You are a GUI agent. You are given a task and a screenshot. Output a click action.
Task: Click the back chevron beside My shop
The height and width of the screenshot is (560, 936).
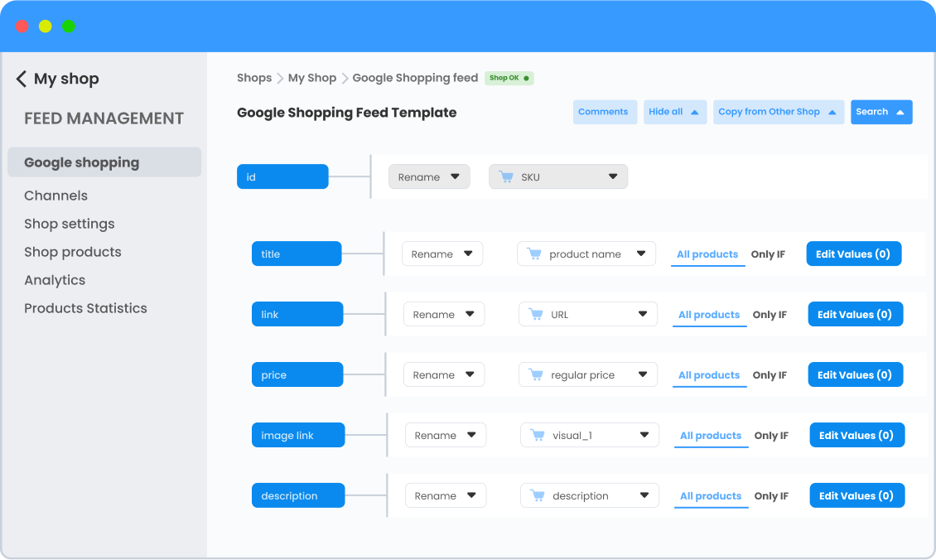coord(22,79)
